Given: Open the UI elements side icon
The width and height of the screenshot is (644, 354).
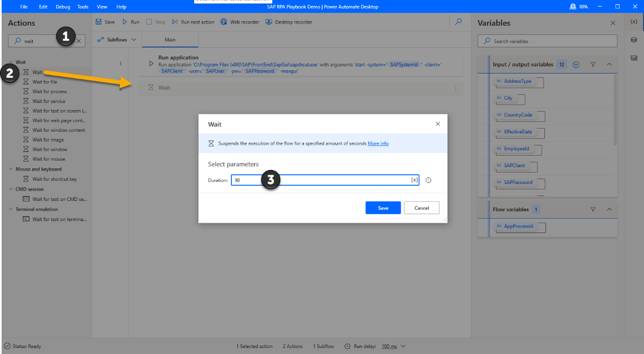Looking at the screenshot, I should pyautogui.click(x=634, y=40).
